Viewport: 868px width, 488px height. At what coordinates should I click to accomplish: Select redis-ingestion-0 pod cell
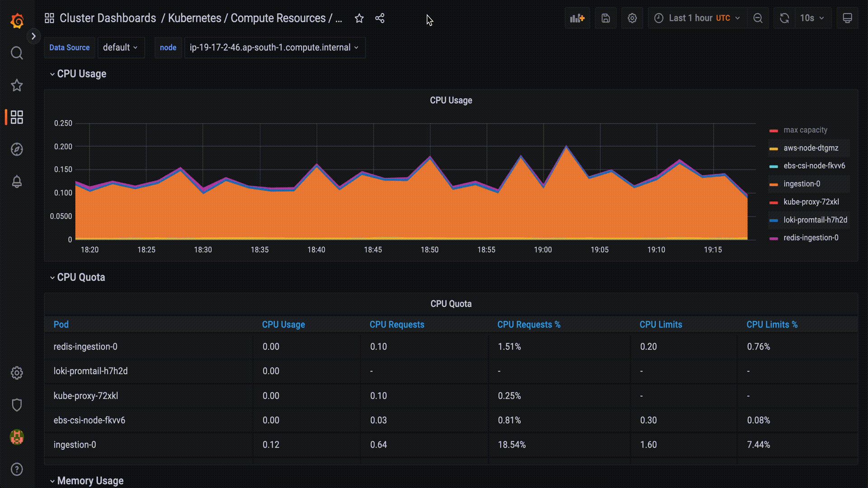click(149, 347)
